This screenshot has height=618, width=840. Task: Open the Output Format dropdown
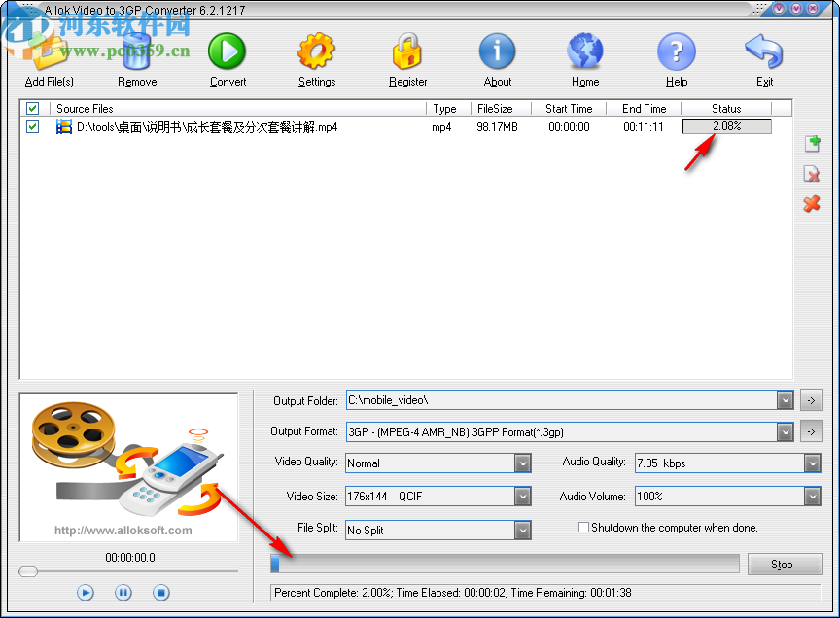[785, 431]
